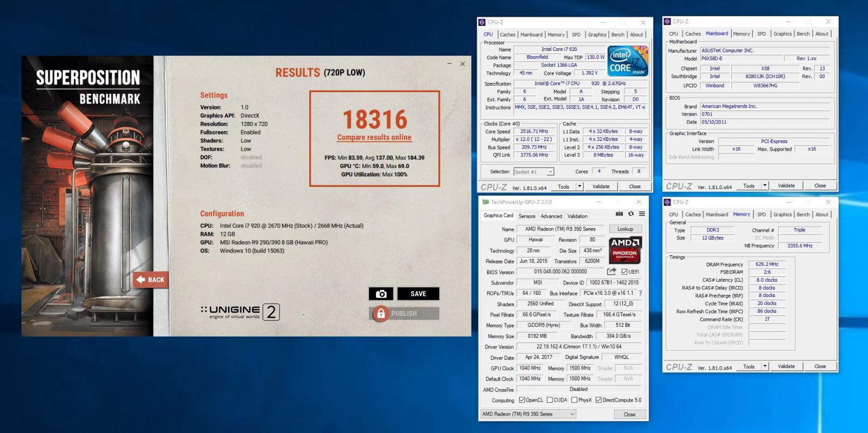Click the motherboard Model field P6X58D-E

click(x=741, y=59)
